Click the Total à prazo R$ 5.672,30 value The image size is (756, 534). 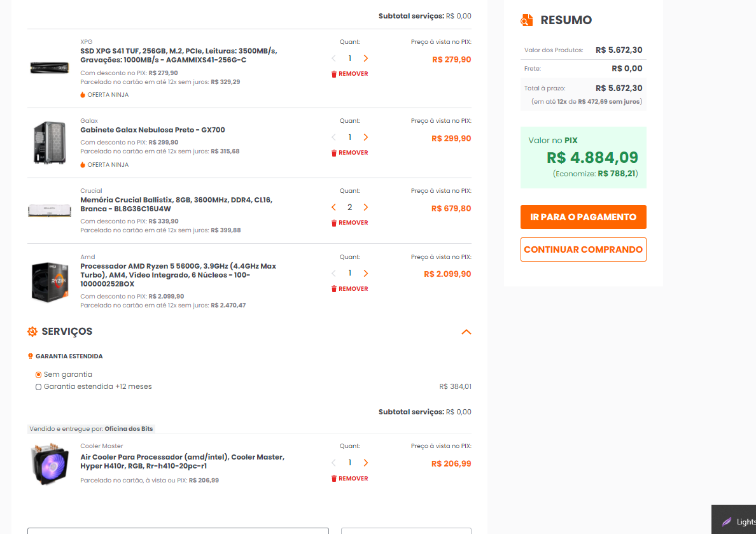(619, 88)
